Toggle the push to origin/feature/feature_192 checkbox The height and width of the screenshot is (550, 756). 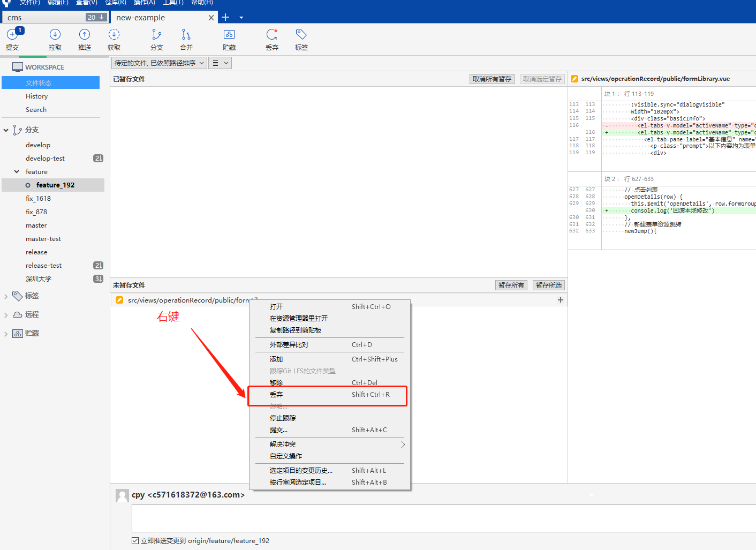(135, 540)
